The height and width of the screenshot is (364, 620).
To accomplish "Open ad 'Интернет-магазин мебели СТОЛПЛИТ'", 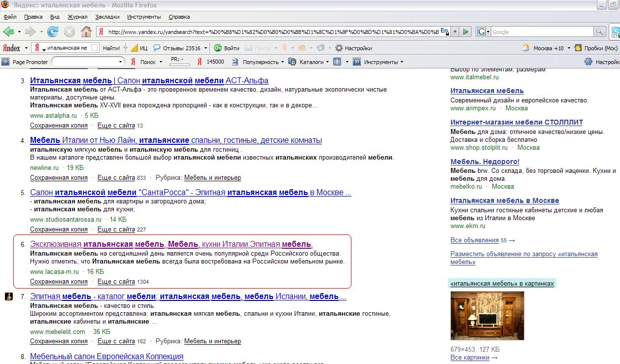I will [x=517, y=122].
